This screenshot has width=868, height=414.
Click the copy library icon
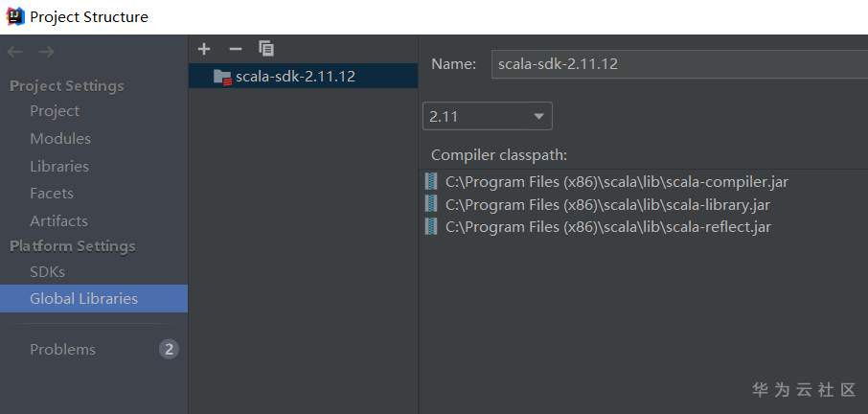[266, 49]
